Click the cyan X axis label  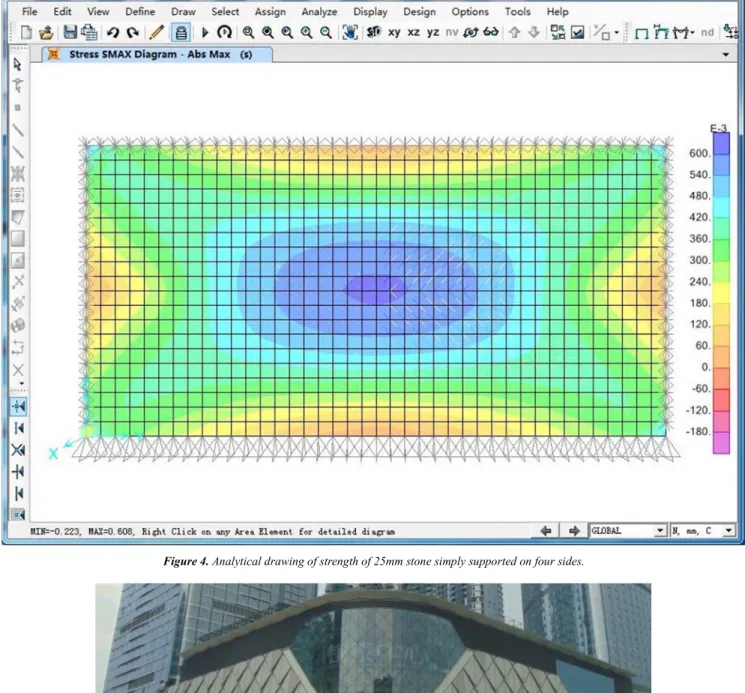[53, 454]
